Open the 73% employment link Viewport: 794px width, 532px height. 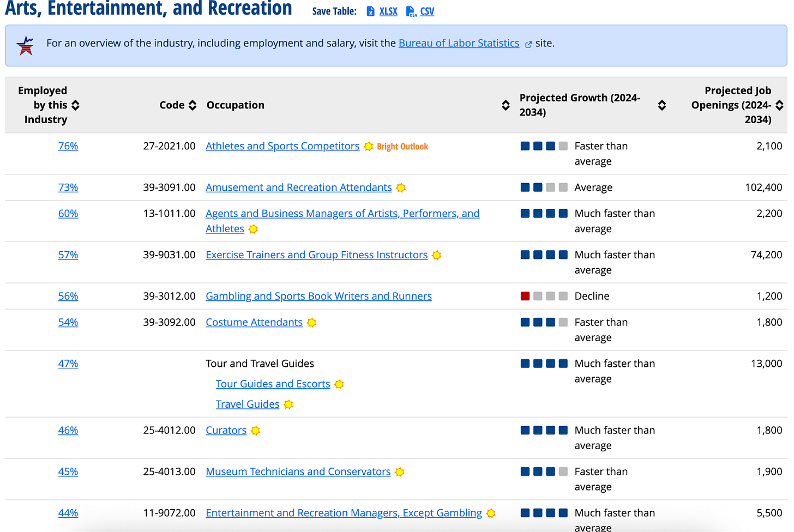(68, 188)
